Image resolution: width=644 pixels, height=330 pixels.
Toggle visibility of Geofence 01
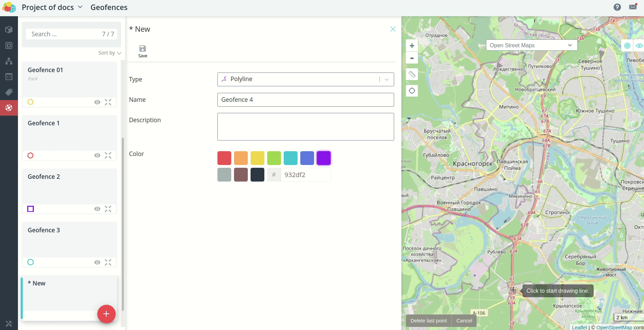97,102
